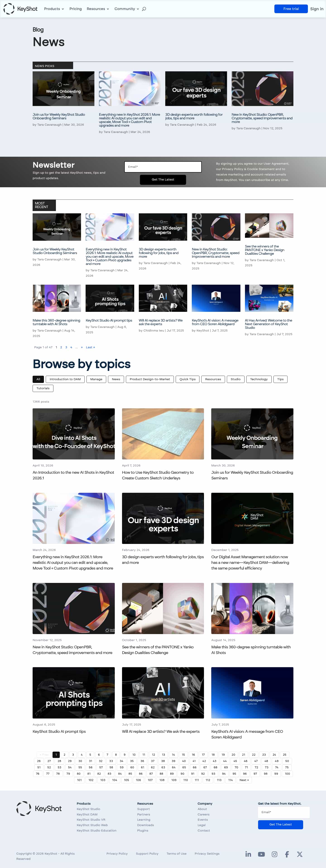Open KeyShot DAM post thumbnail
This screenshot has width=326, height=868.
[x=252, y=518]
